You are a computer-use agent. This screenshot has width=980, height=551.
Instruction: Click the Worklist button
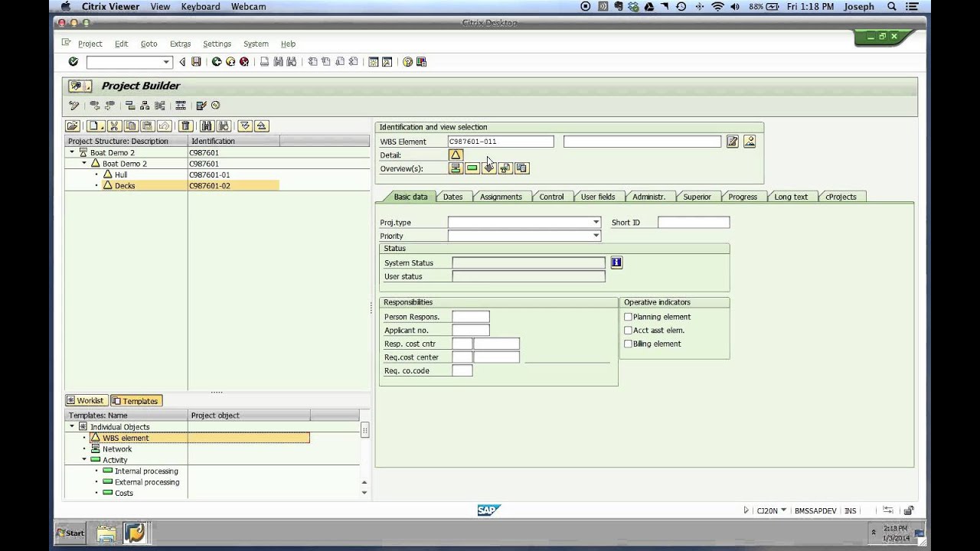(x=85, y=400)
